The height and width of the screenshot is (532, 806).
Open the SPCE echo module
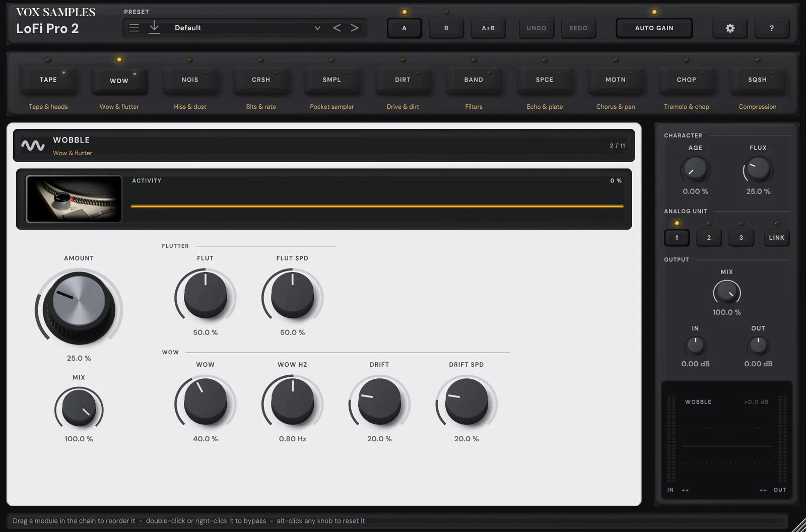click(x=545, y=80)
